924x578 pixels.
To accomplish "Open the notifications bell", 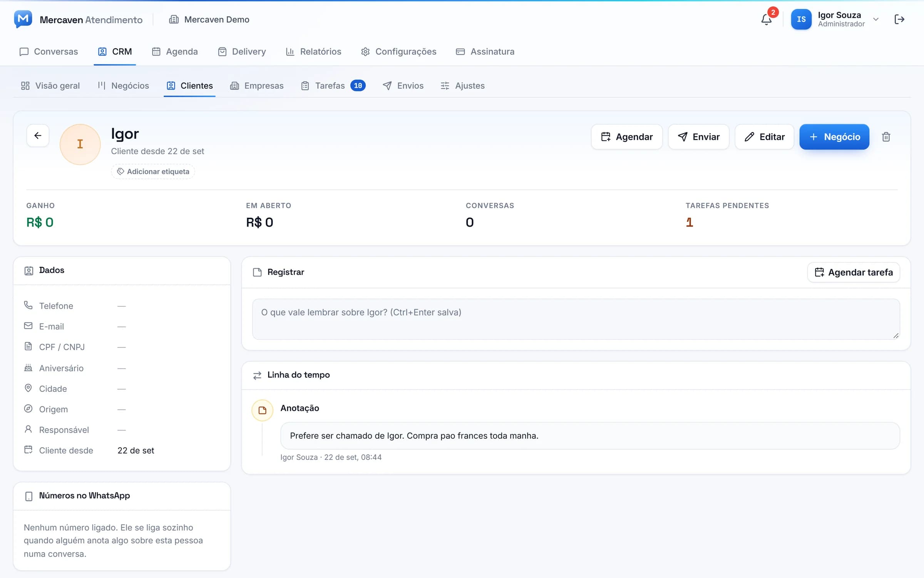I will click(766, 19).
